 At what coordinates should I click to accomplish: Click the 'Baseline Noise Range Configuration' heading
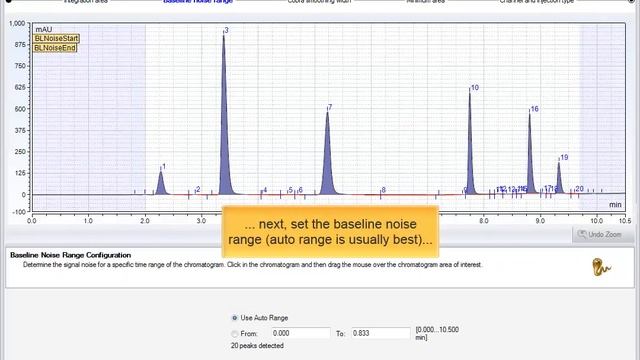pyautogui.click(x=71, y=255)
